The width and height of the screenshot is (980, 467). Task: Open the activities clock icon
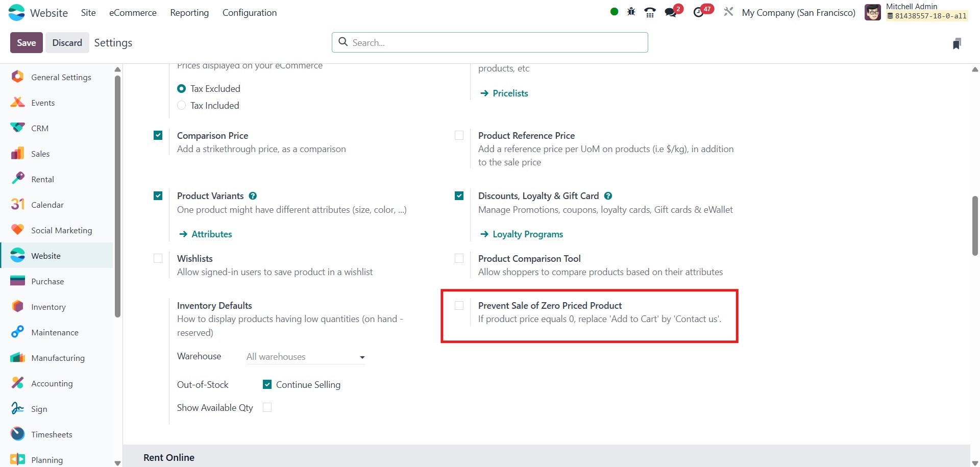pyautogui.click(x=698, y=12)
